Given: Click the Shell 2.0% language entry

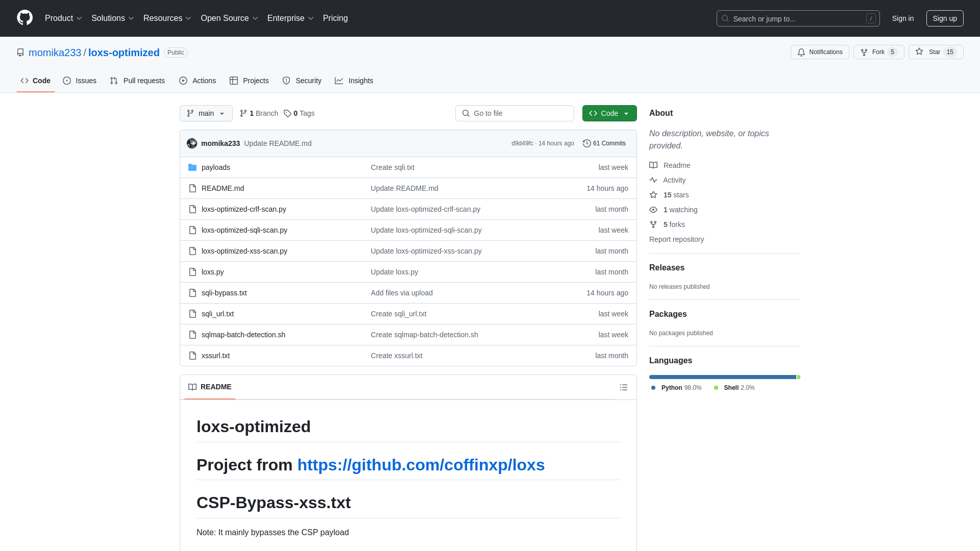Looking at the screenshot, I should (734, 388).
